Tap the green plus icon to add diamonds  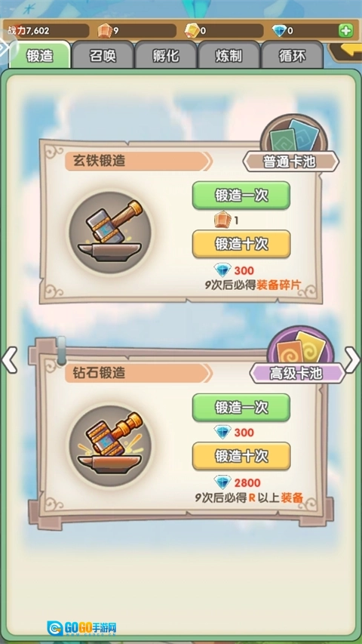[x=345, y=30]
